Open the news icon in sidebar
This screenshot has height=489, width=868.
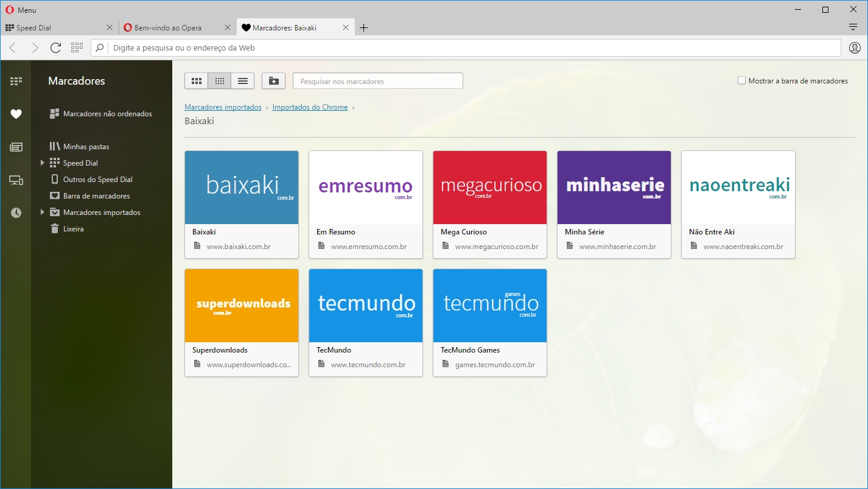point(16,147)
